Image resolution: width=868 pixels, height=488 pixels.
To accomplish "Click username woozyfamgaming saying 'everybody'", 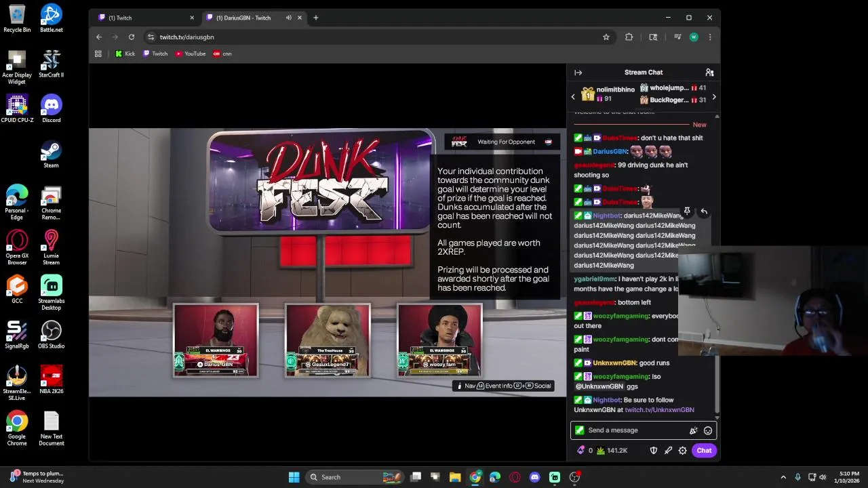I will (x=620, y=316).
